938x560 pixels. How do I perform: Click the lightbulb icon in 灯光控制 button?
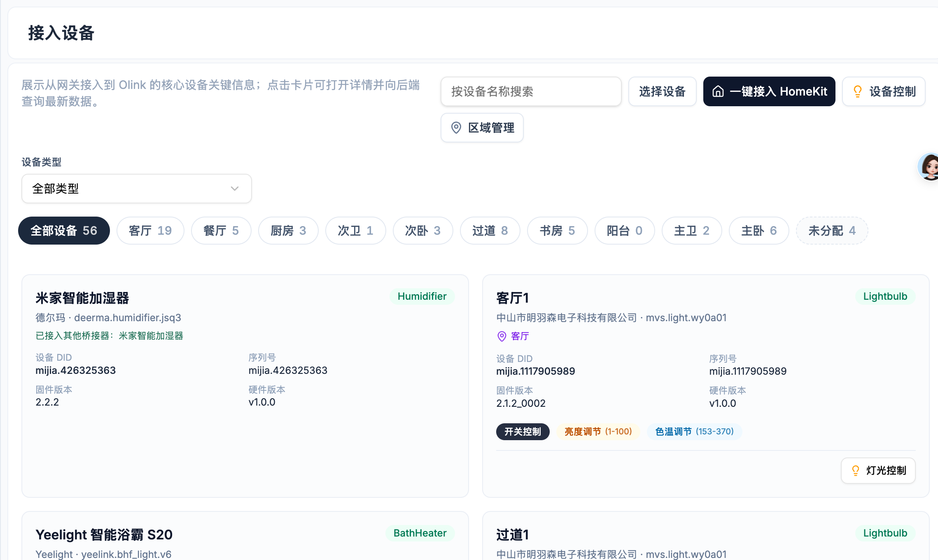click(x=856, y=471)
